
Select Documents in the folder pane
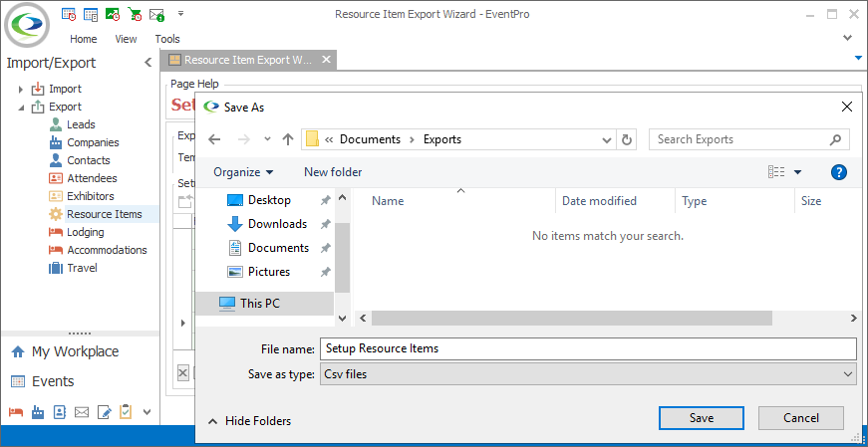pyautogui.click(x=278, y=248)
